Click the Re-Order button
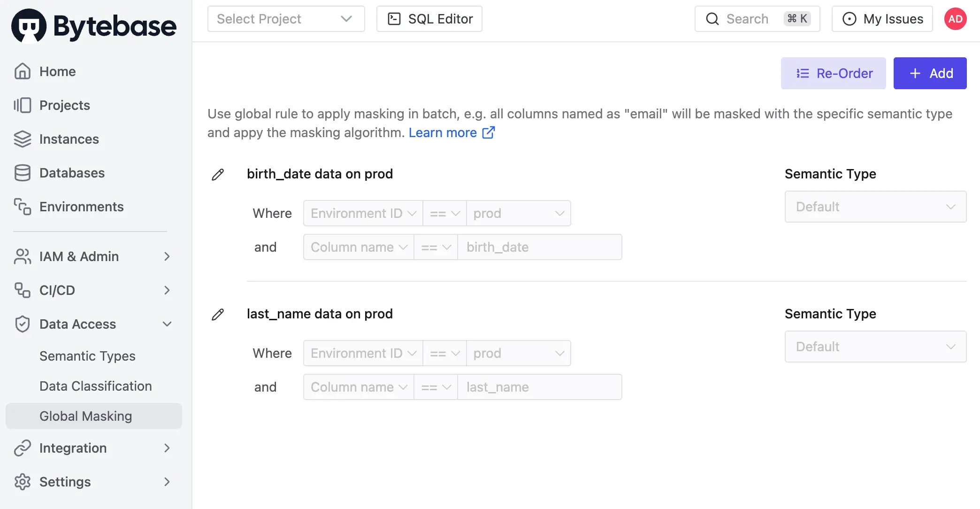 (x=833, y=73)
